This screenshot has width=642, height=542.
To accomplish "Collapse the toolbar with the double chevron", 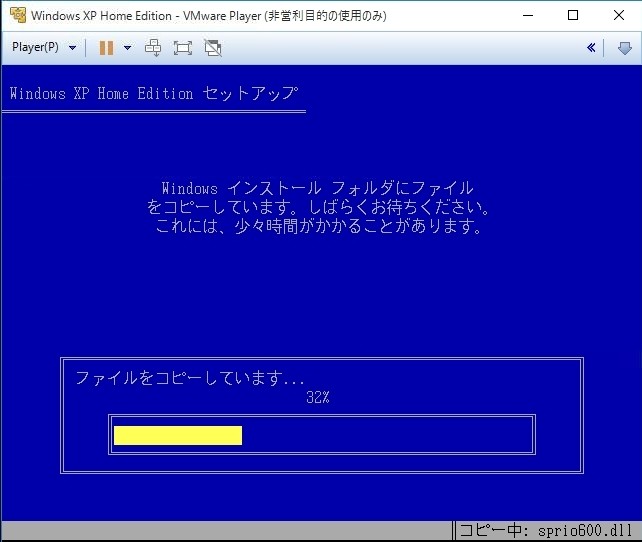I will click(x=591, y=48).
